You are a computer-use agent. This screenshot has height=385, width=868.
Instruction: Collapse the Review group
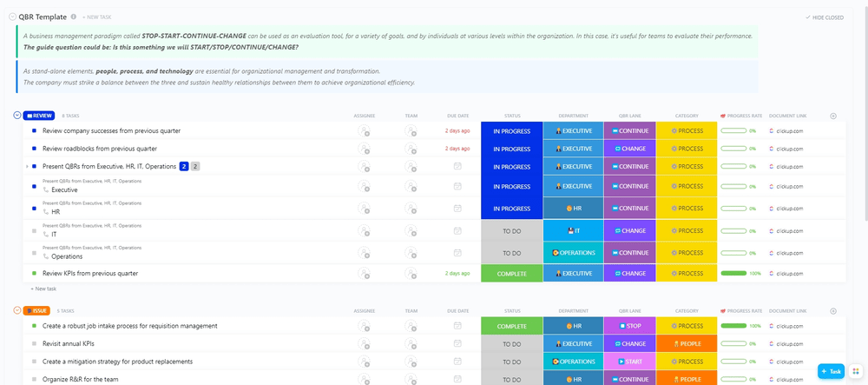[x=17, y=115]
